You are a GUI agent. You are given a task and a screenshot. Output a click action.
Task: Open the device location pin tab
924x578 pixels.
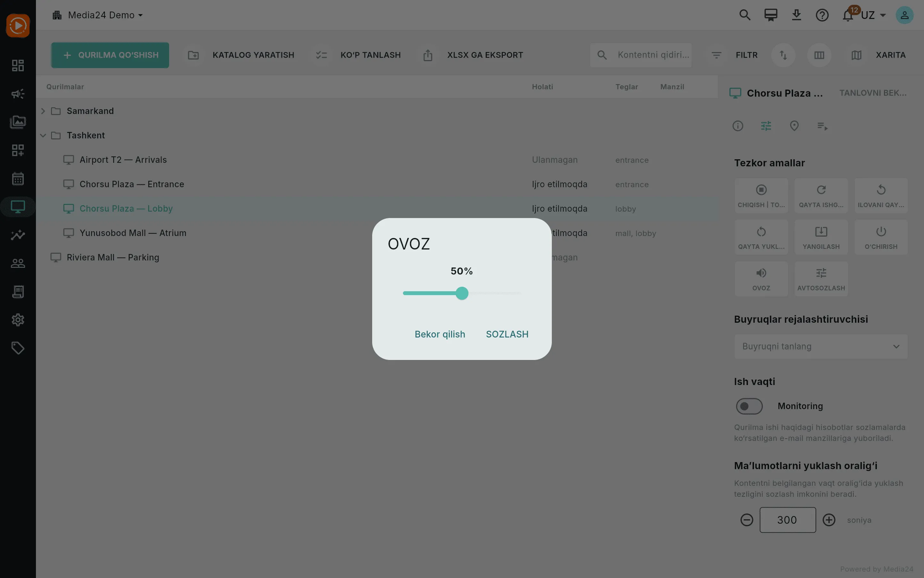point(794,126)
